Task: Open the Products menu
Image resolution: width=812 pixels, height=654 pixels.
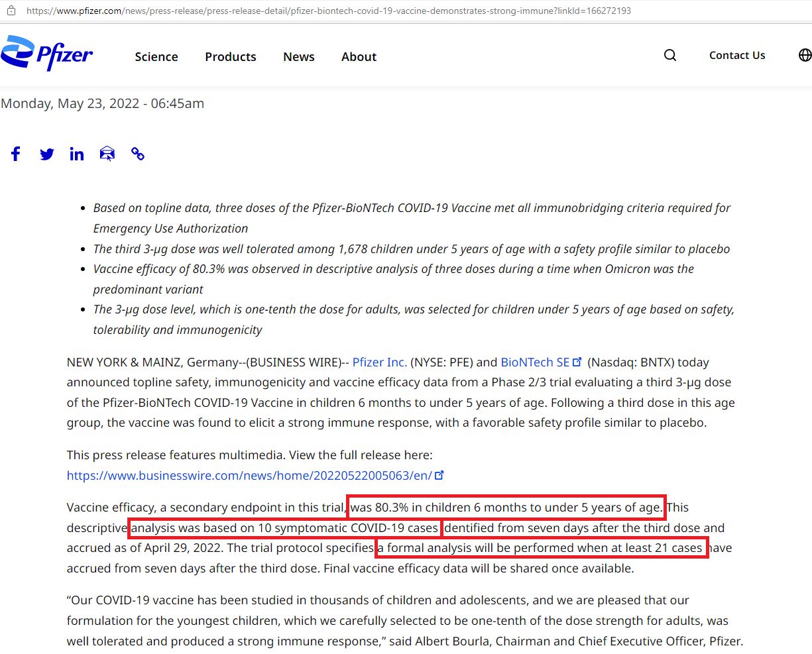Action: (x=231, y=57)
